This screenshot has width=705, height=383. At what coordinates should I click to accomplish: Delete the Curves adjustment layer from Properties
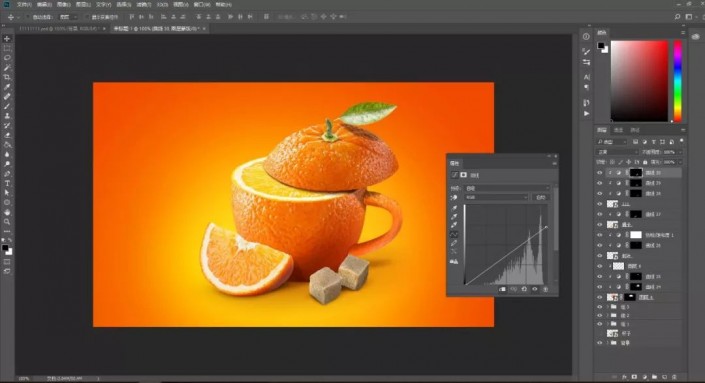[x=545, y=289]
